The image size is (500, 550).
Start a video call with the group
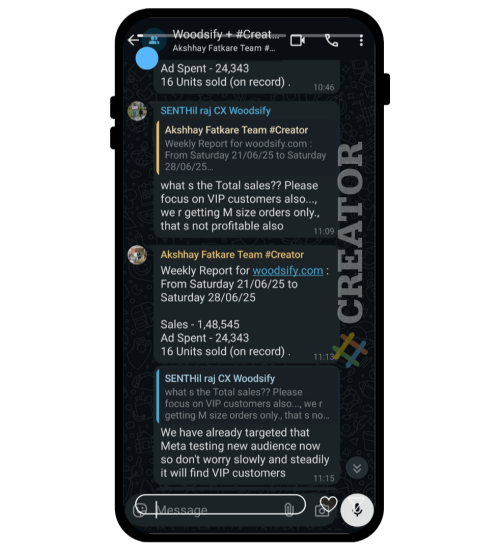297,40
